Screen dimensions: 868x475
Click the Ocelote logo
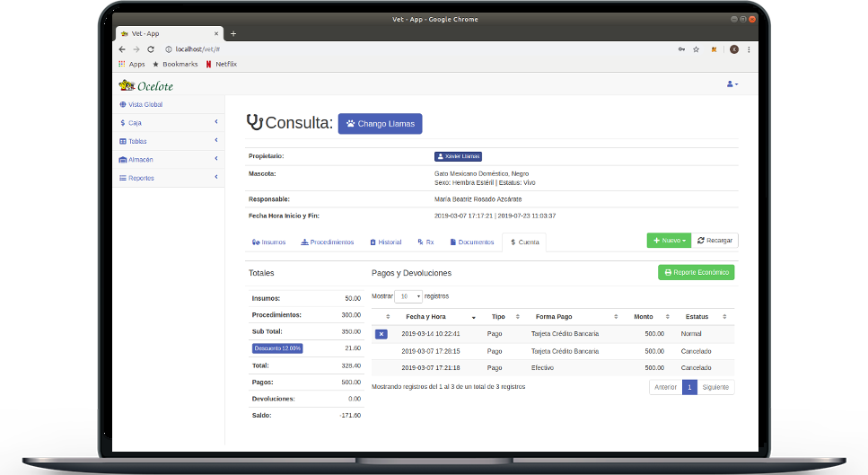tap(145, 86)
